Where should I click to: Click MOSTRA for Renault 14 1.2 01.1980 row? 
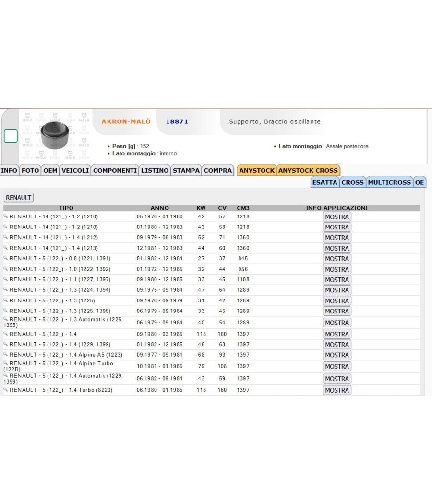[337, 227]
